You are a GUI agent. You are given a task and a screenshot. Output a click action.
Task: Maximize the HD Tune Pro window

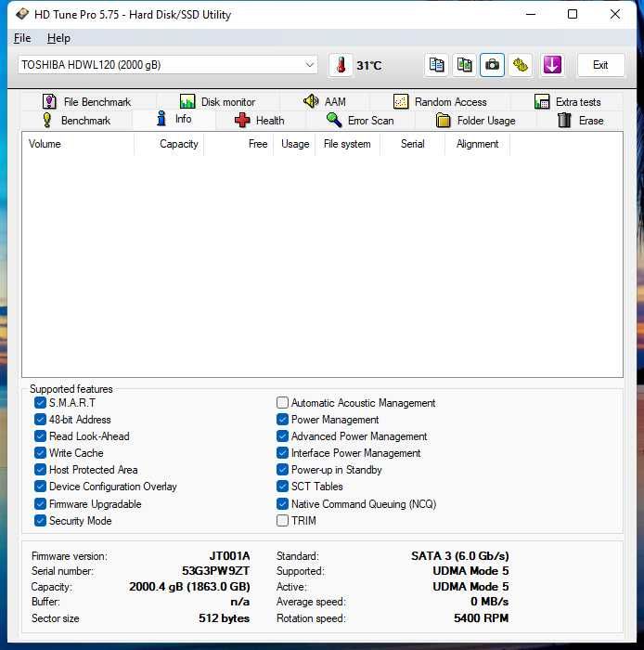coord(573,15)
